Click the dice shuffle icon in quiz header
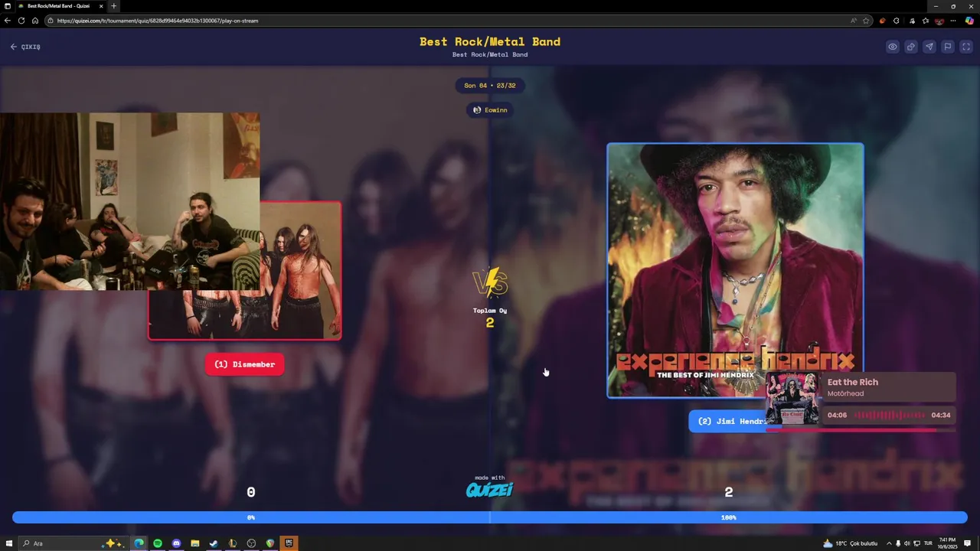The image size is (980, 551). tap(911, 47)
